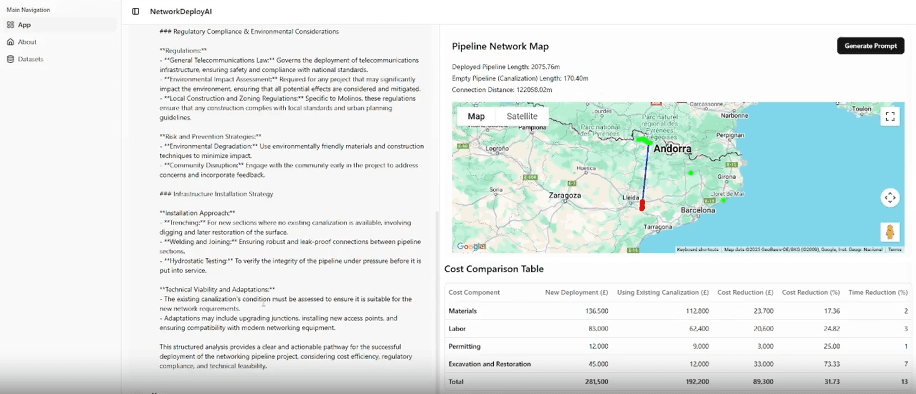Select the Materials row label
This screenshot has height=394, width=916.
point(462,311)
